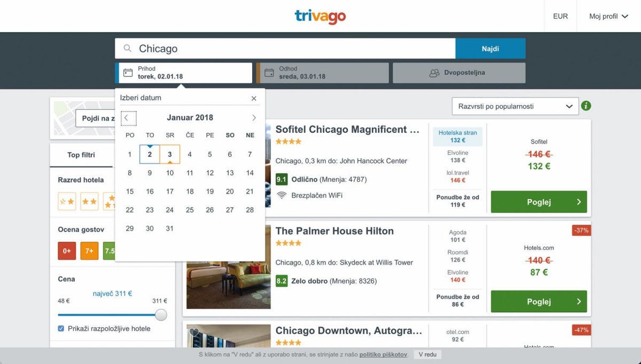Click the search magnifier icon
Image resolution: width=641 pixels, height=364 pixels.
[x=128, y=49]
